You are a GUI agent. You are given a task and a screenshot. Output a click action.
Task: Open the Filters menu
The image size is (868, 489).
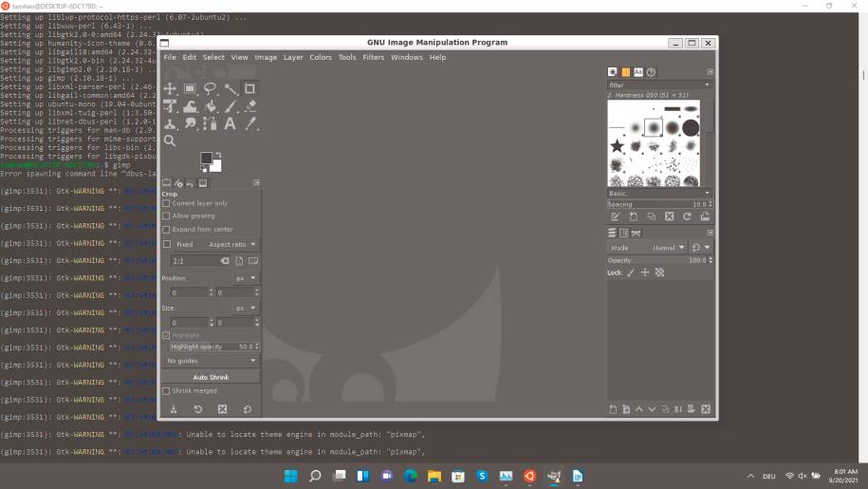tap(373, 57)
